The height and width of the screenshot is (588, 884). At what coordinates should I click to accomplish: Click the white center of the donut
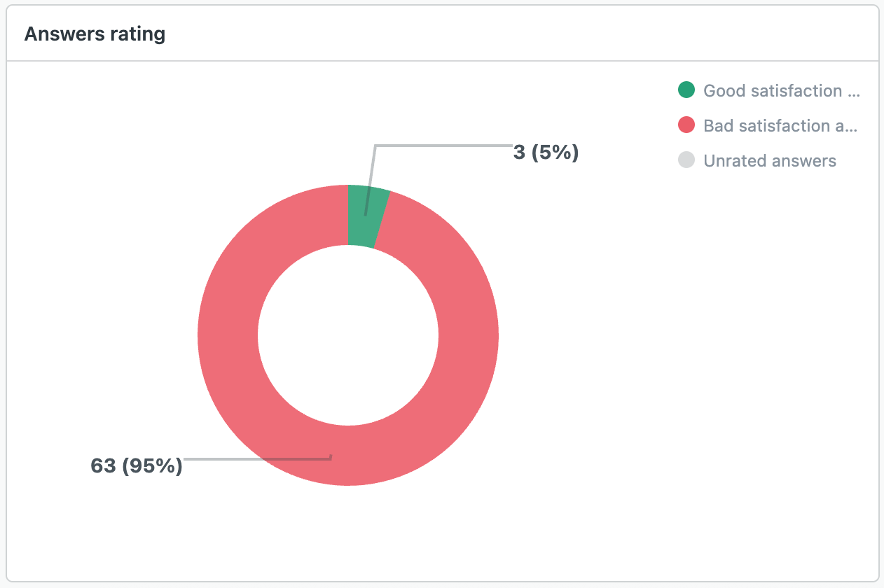tap(348, 336)
